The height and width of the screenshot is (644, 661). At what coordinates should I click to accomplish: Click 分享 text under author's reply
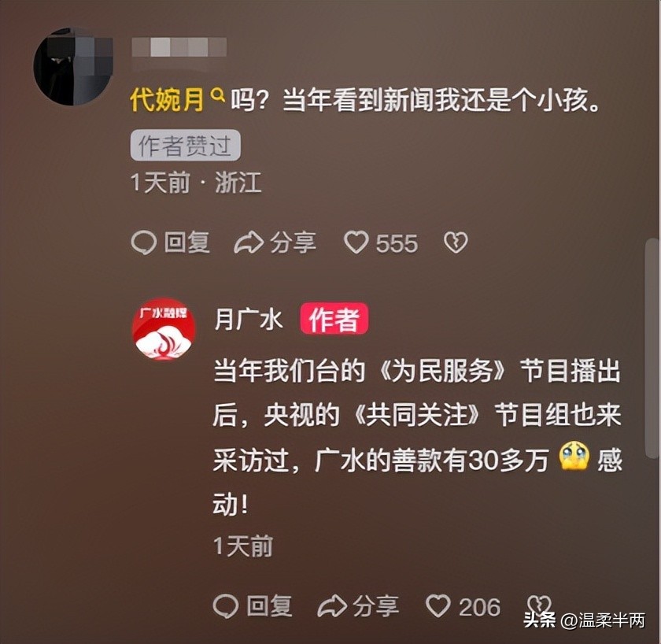click(x=375, y=606)
